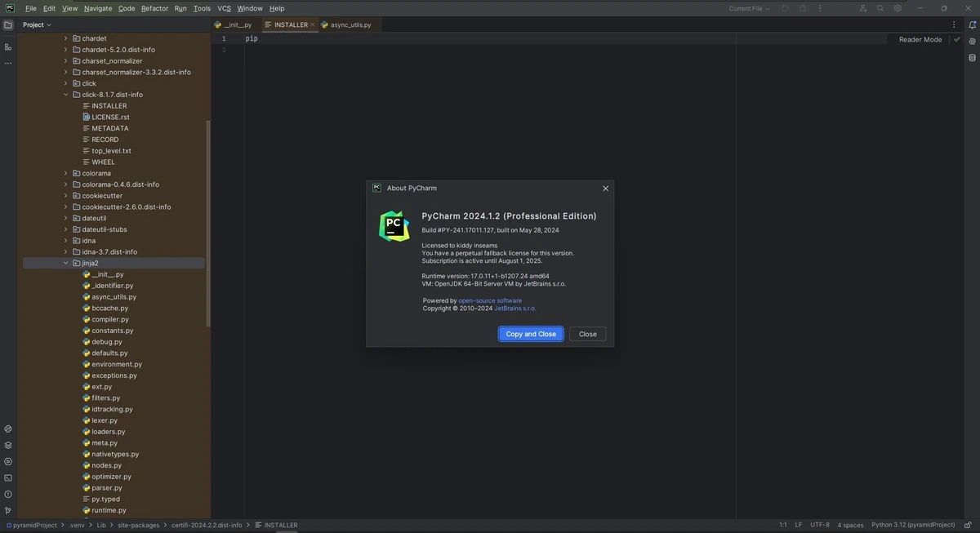Image resolution: width=980 pixels, height=533 pixels.
Task: Open the AI Assistant spiral icon
Action: 972,41
